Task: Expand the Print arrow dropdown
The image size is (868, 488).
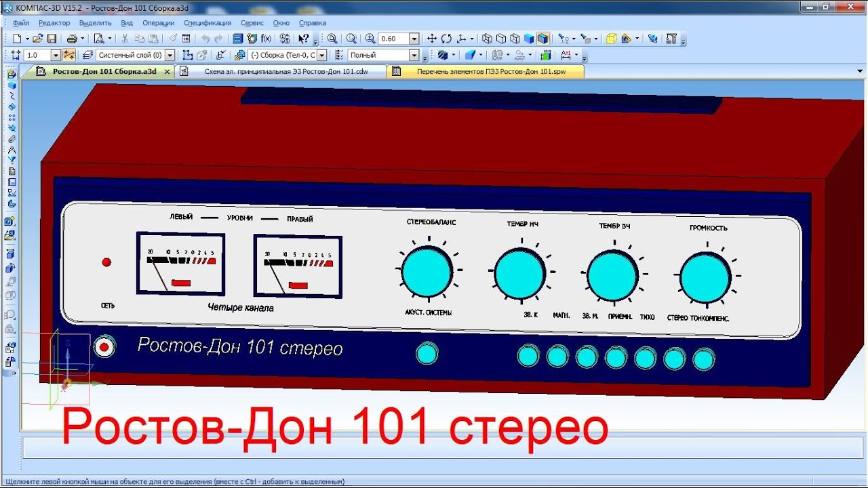Action: pyautogui.click(x=83, y=39)
